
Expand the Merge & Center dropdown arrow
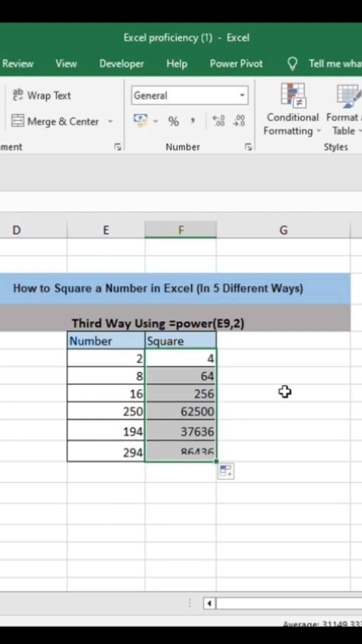click(110, 121)
